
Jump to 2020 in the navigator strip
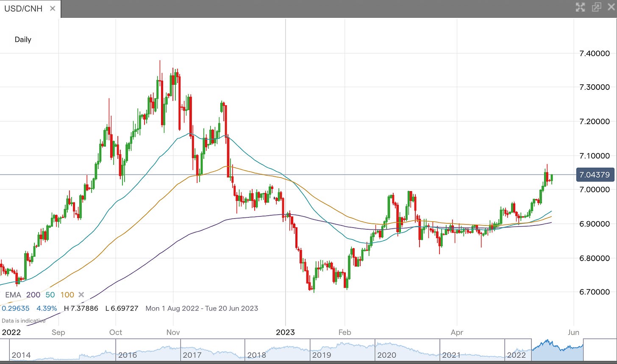click(x=386, y=355)
